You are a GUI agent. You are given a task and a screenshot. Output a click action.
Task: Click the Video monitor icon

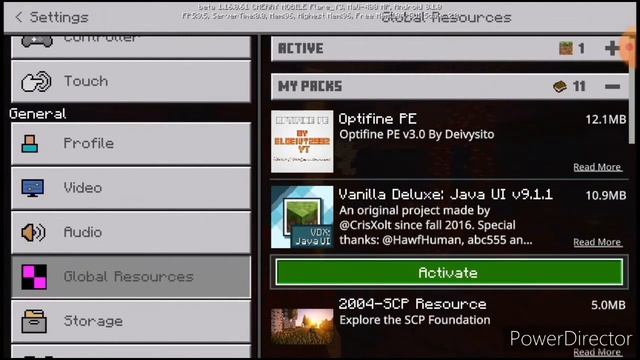pyautogui.click(x=33, y=188)
